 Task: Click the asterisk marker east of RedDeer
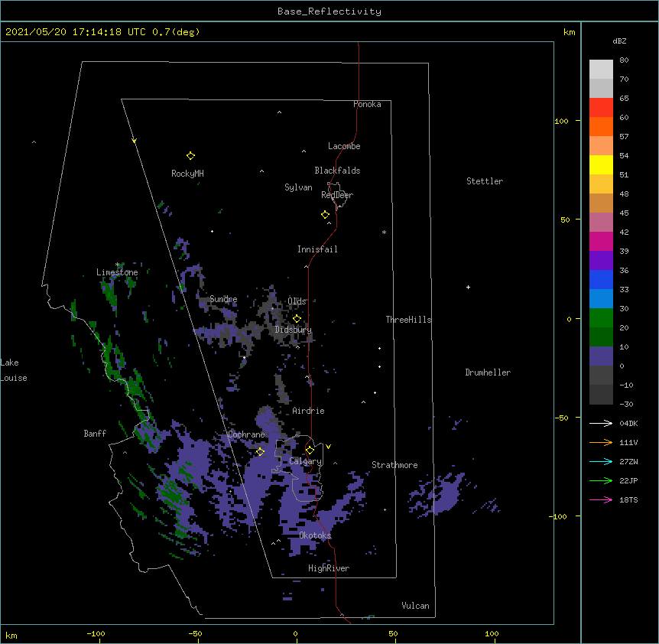[384, 232]
